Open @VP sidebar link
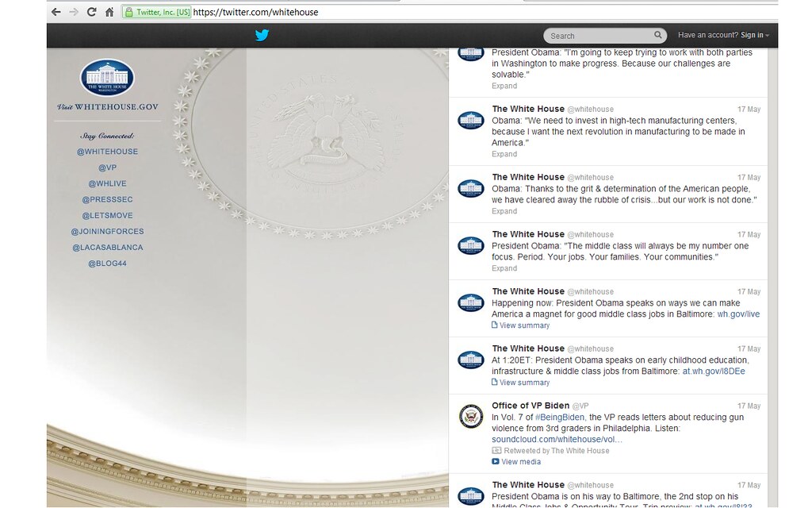This screenshot has height=508, width=812. click(x=108, y=167)
